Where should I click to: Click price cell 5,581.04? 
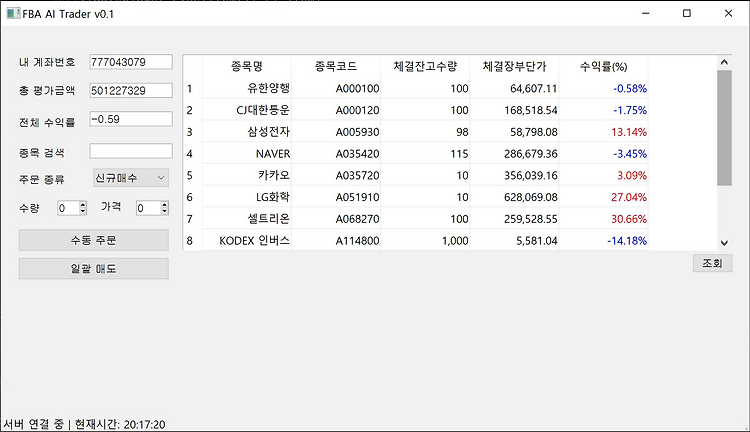click(x=514, y=241)
